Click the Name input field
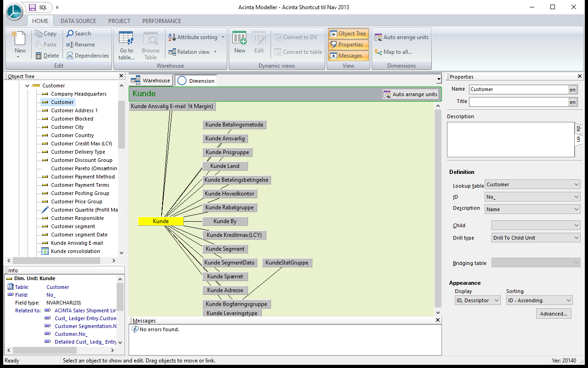Image resolution: width=588 pixels, height=368 pixels. pyautogui.click(x=519, y=89)
